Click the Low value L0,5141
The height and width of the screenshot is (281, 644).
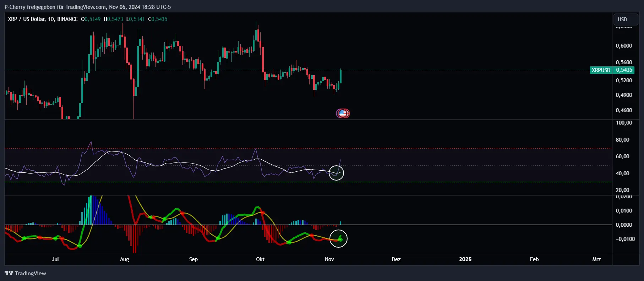pyautogui.click(x=136, y=19)
